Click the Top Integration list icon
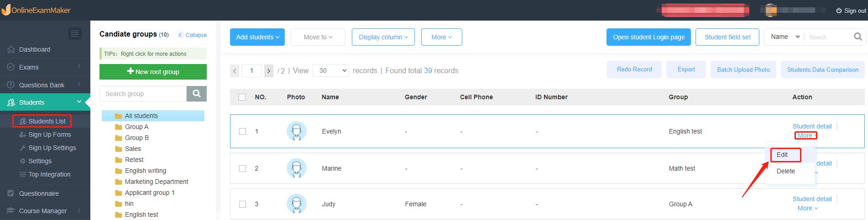The height and width of the screenshot is (220, 868). click(23, 174)
